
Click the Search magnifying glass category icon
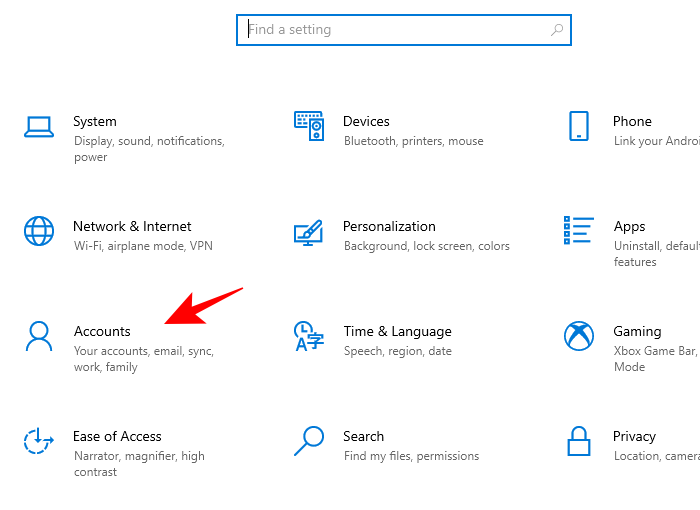309,441
